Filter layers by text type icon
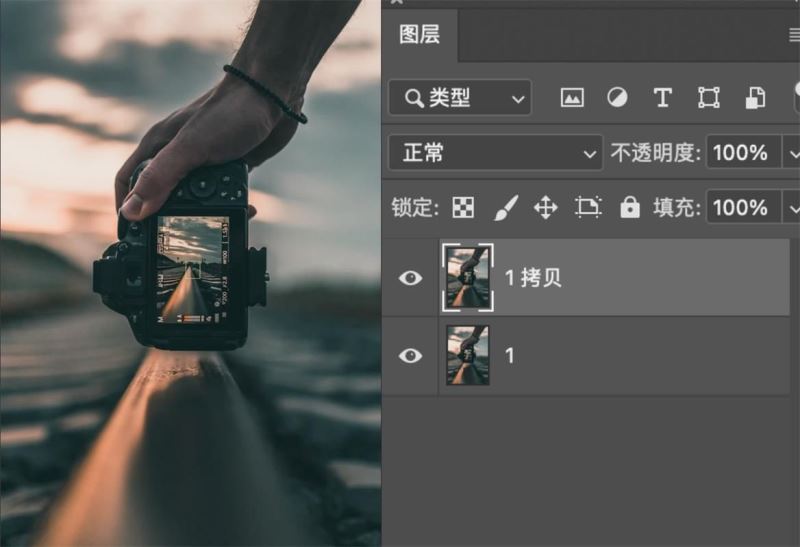Viewport: 800px width, 547px height. tap(662, 98)
